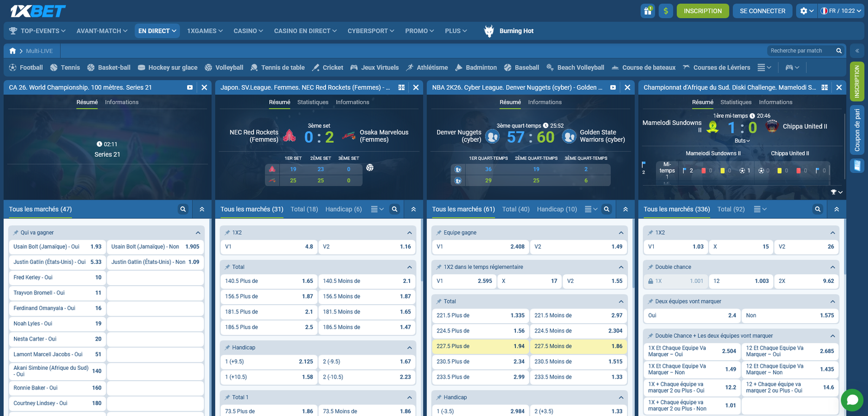Collapse markets in Japon SV.League panel
Viewport: 868px width, 416px height.
(x=413, y=209)
